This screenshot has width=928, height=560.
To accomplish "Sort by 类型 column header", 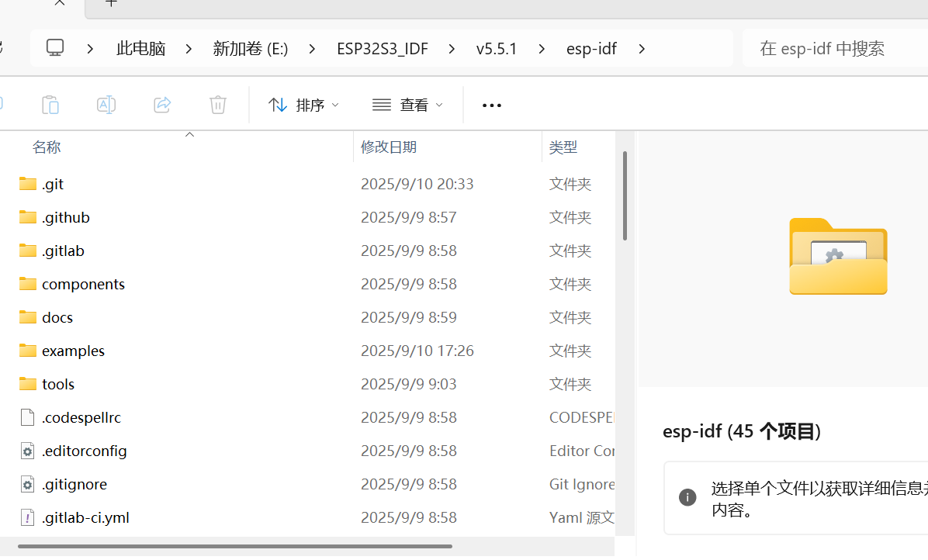I will click(563, 147).
